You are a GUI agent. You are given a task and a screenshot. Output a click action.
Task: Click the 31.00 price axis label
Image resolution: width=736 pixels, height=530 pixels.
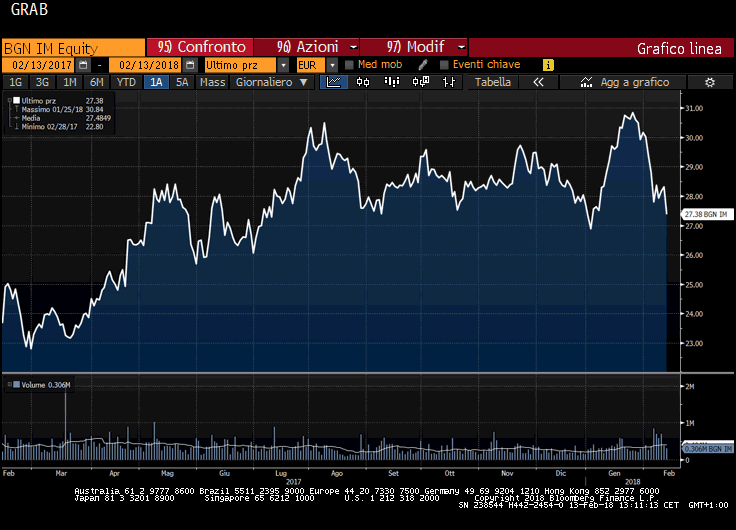694,108
